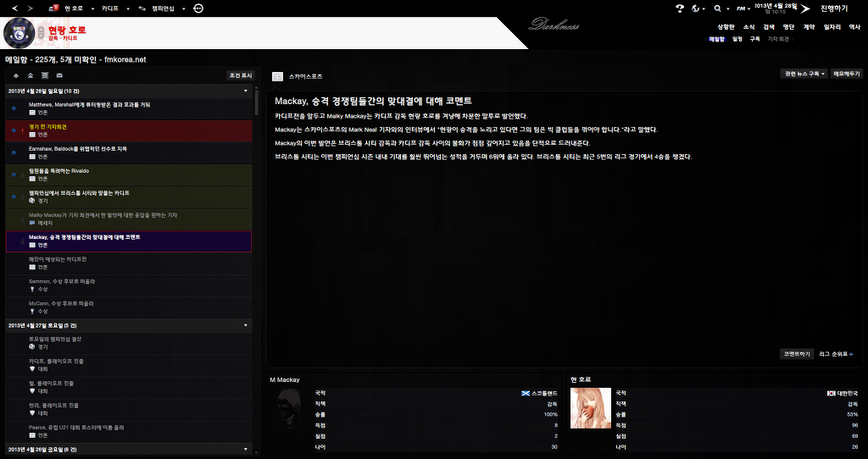Open the 역사 menu
The height and width of the screenshot is (459, 868).
854,26
